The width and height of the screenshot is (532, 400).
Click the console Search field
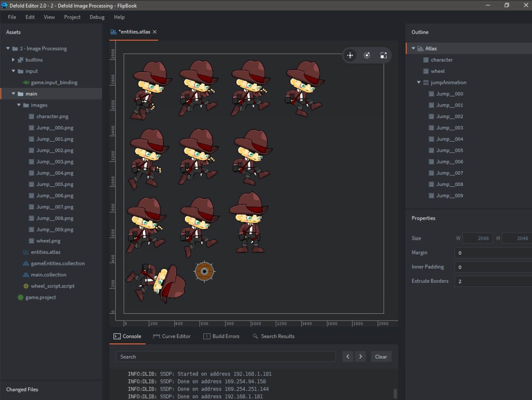(x=226, y=356)
